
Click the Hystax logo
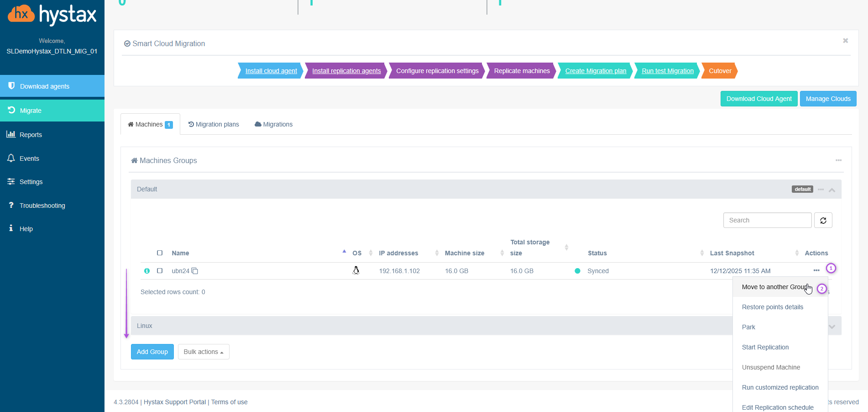pyautogui.click(x=52, y=15)
